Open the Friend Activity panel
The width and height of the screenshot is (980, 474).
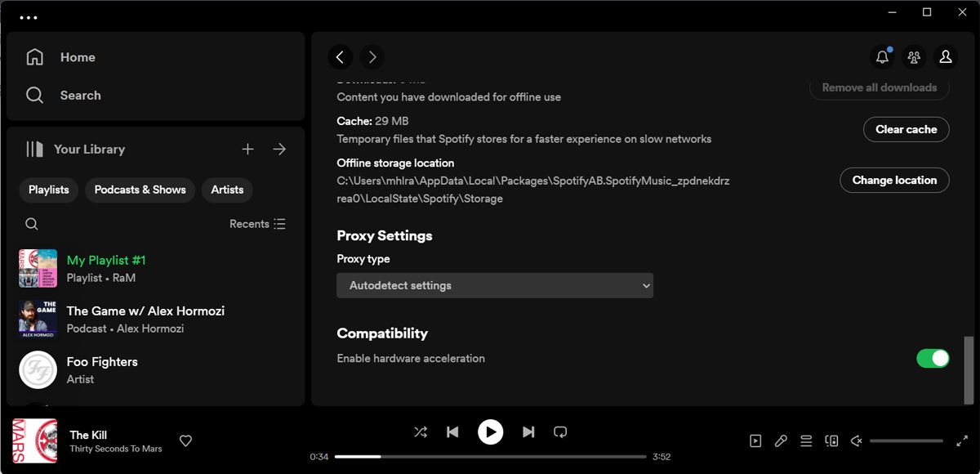click(914, 57)
